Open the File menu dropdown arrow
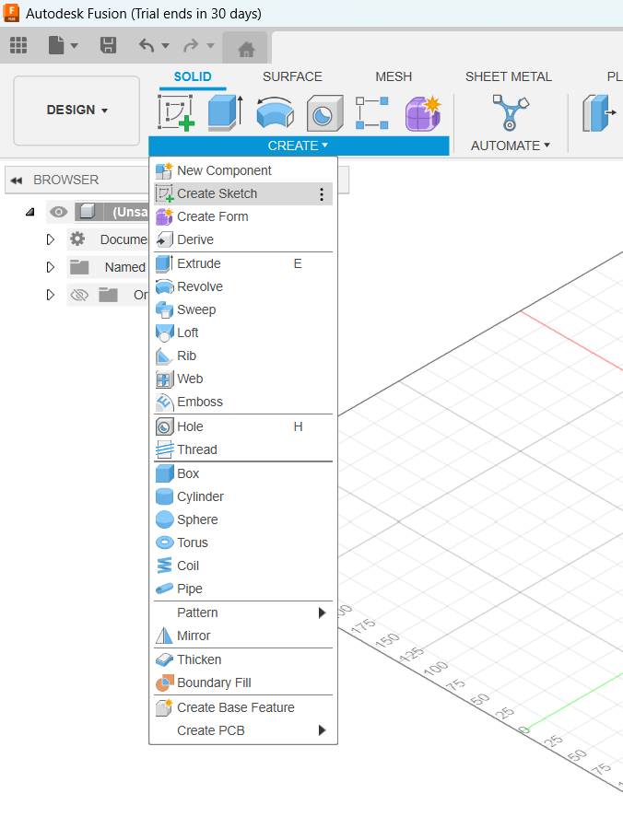The image size is (623, 840). pos(75,45)
